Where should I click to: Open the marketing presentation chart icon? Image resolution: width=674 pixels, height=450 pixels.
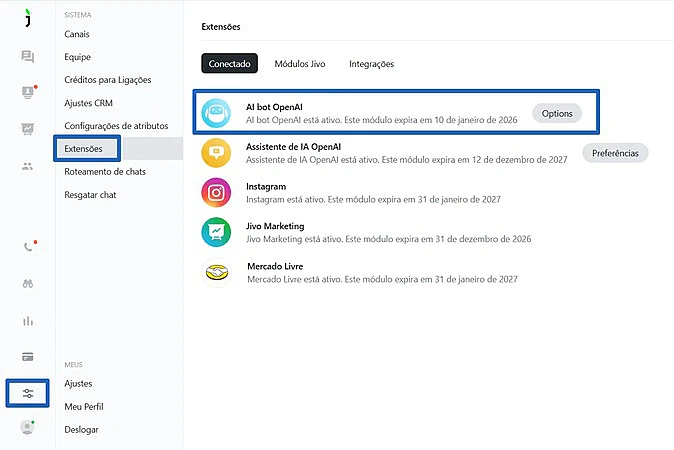(28, 129)
